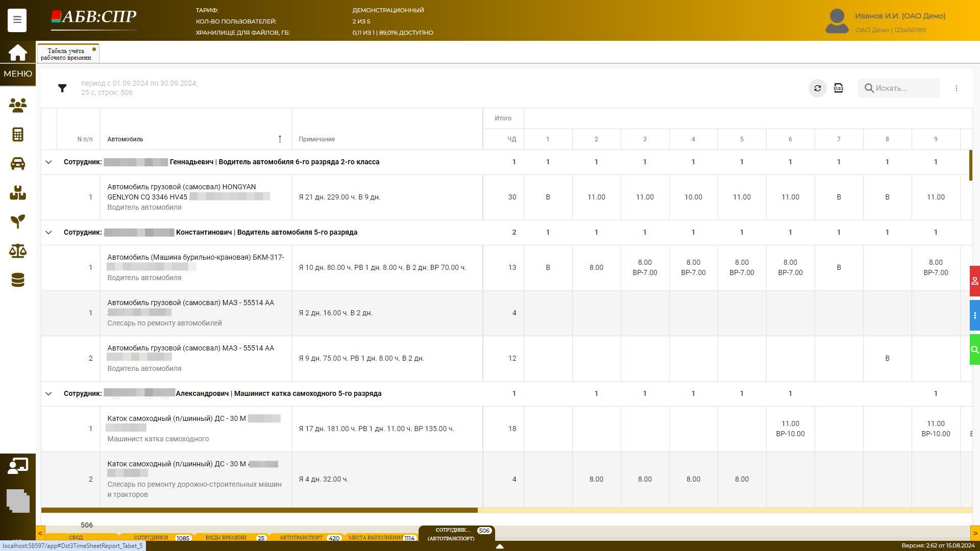
Task: Open the three-dot options menu
Action: point(957,88)
